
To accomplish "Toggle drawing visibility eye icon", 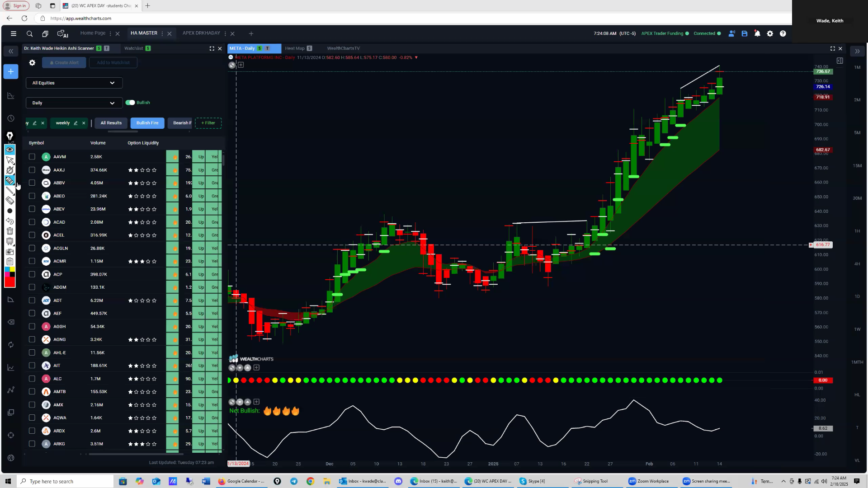I will pos(9,150).
